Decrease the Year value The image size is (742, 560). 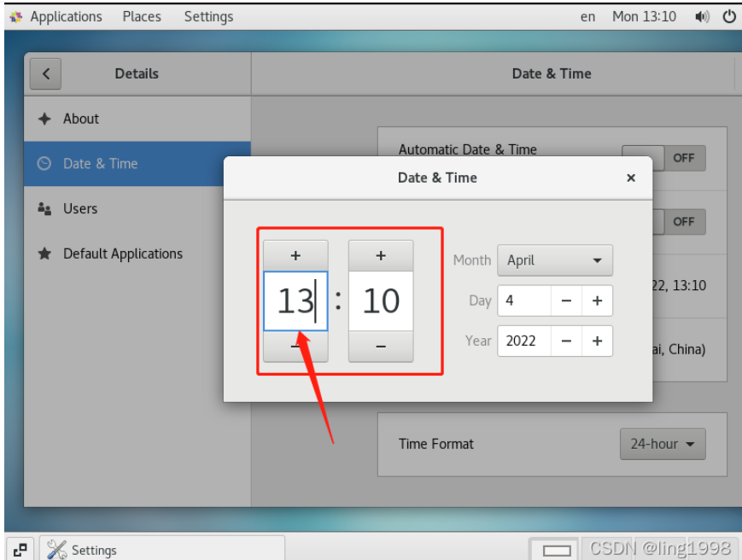(x=566, y=341)
